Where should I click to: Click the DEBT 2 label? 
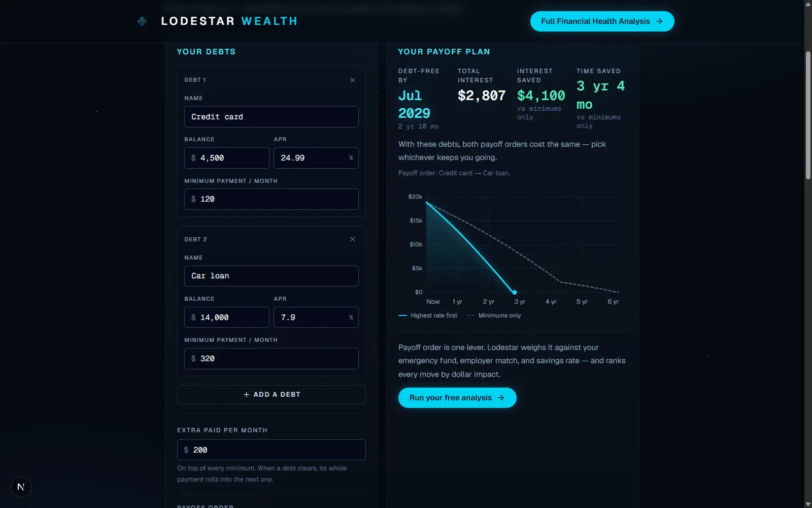pyautogui.click(x=195, y=239)
